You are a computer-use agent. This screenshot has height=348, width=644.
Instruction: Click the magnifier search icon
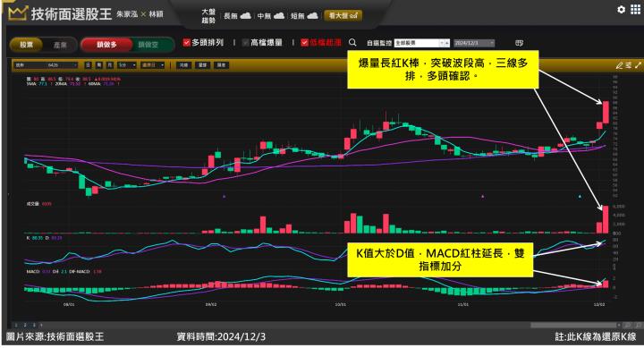point(352,42)
